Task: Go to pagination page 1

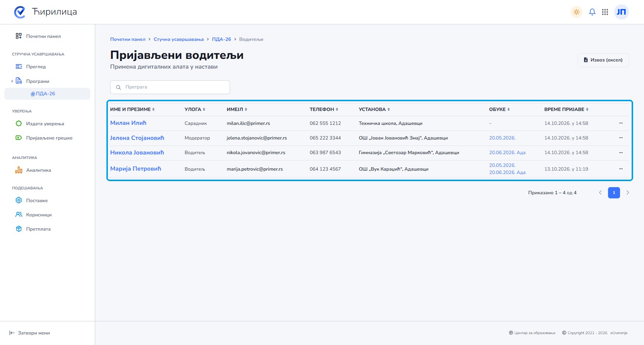Action: [x=614, y=193]
